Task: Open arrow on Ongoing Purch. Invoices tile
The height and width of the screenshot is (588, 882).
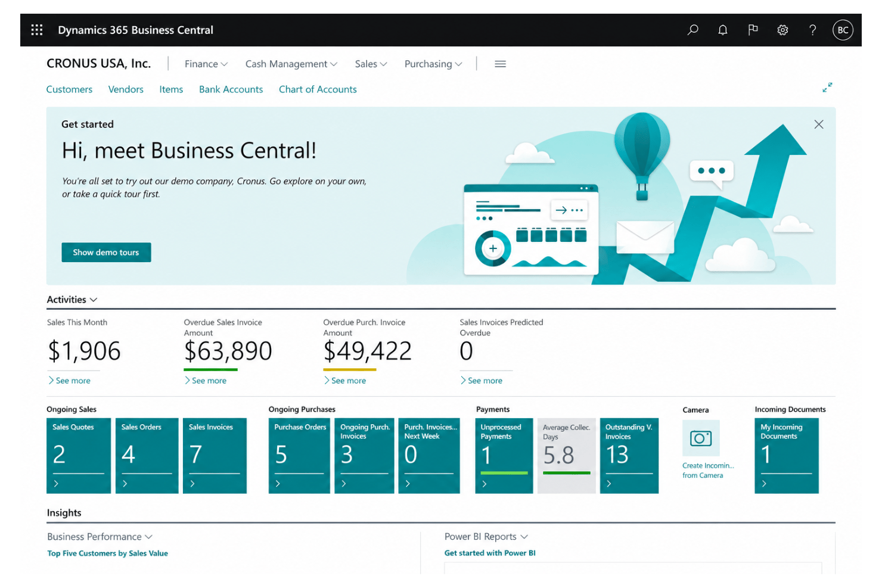Action: [x=344, y=484]
